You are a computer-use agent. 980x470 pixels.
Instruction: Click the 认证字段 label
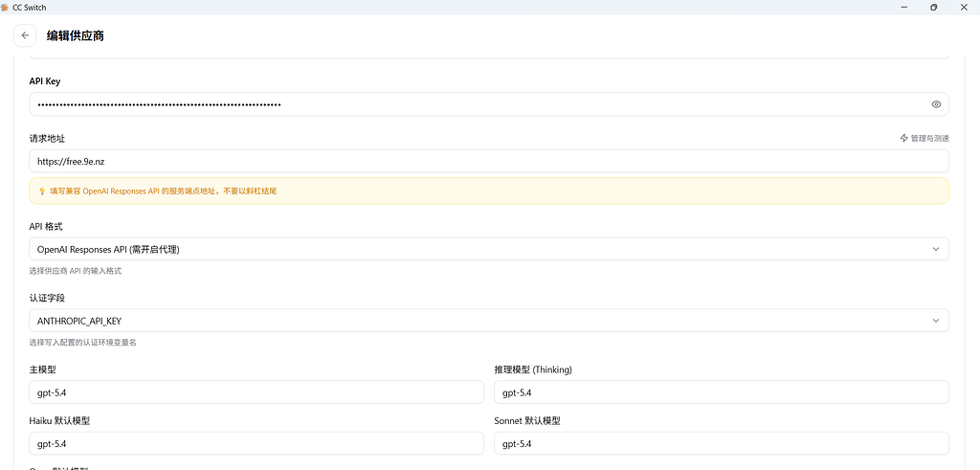(x=47, y=298)
